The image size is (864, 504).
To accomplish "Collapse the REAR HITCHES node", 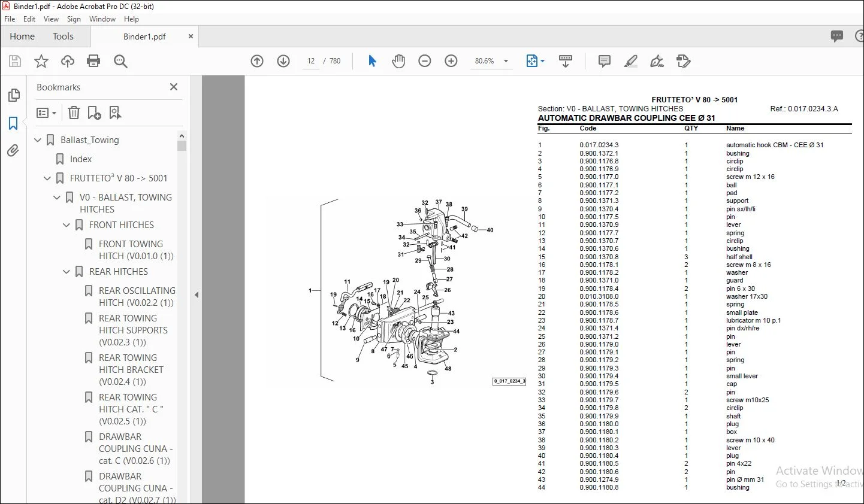I will coord(67,272).
